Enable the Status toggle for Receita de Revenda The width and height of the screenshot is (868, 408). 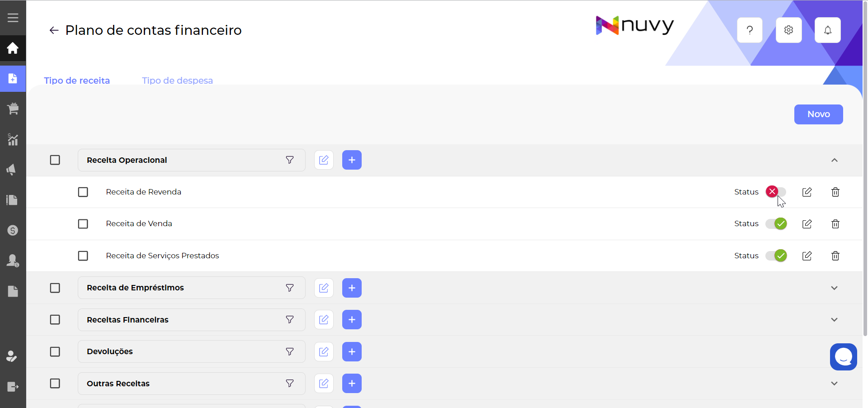[x=776, y=192]
